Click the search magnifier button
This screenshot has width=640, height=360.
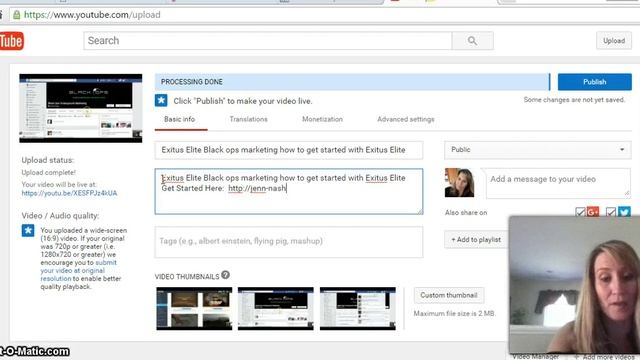(472, 41)
